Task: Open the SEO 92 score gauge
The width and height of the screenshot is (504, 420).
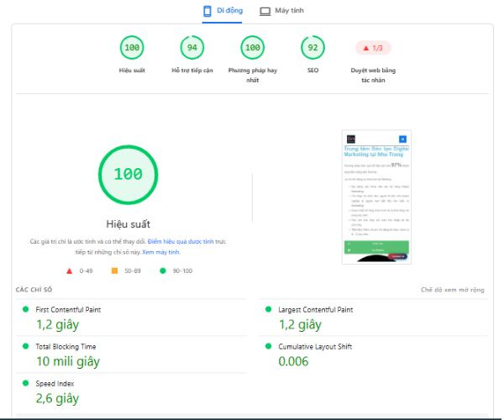Action: pyautogui.click(x=312, y=48)
